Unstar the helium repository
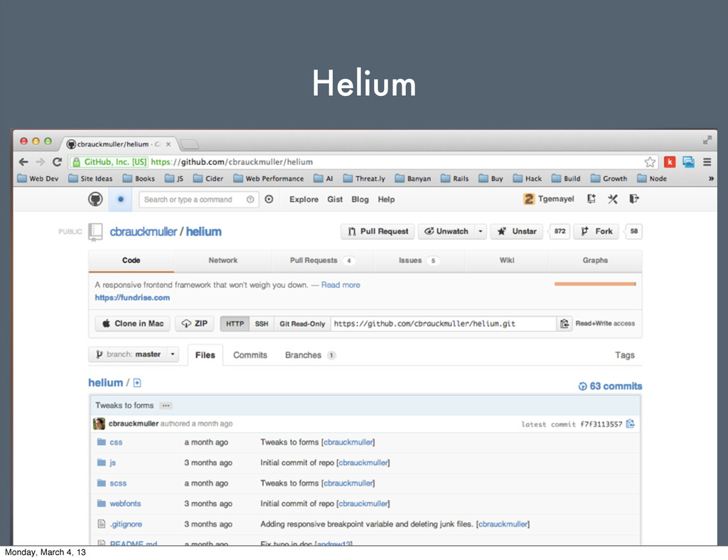728x560 pixels. [x=517, y=231]
